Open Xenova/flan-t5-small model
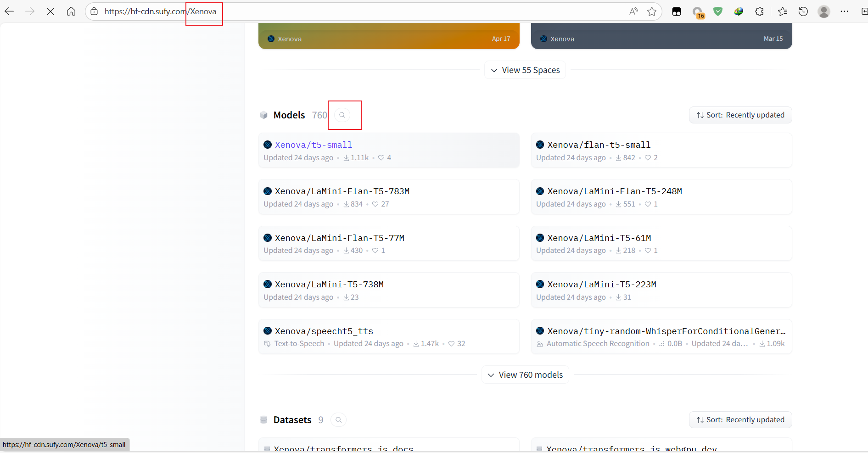Viewport: 868px width, 453px height. [661, 151]
